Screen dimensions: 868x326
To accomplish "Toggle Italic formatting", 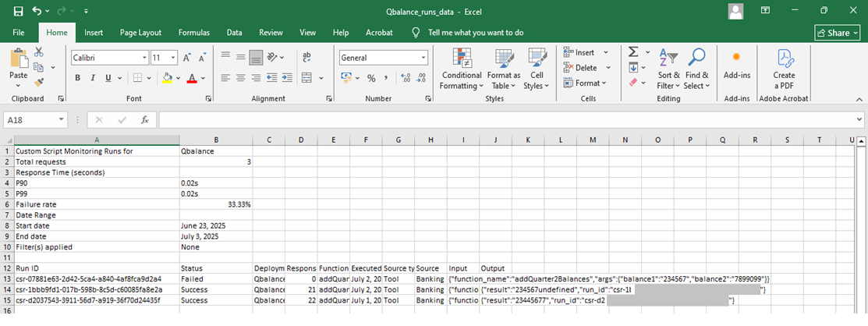I will (94, 78).
